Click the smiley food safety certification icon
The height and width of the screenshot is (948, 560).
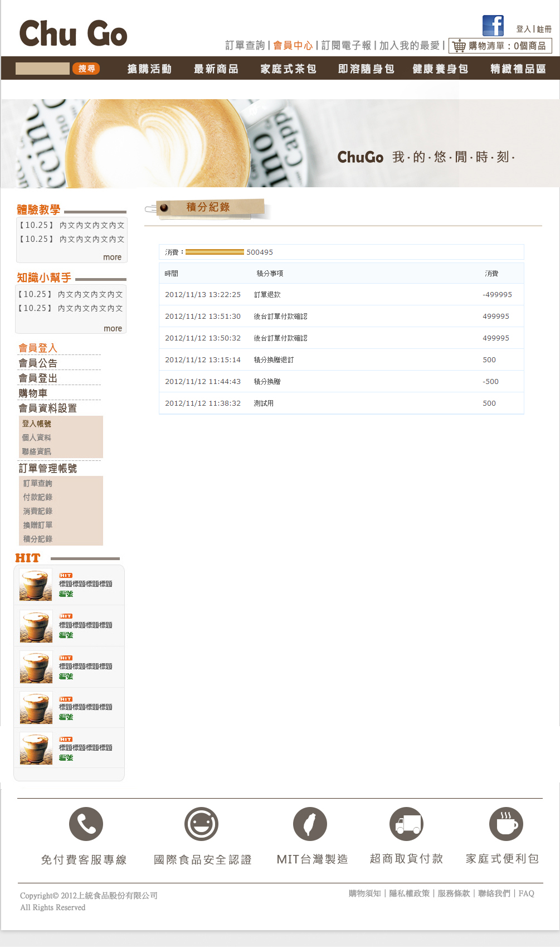[x=201, y=824]
